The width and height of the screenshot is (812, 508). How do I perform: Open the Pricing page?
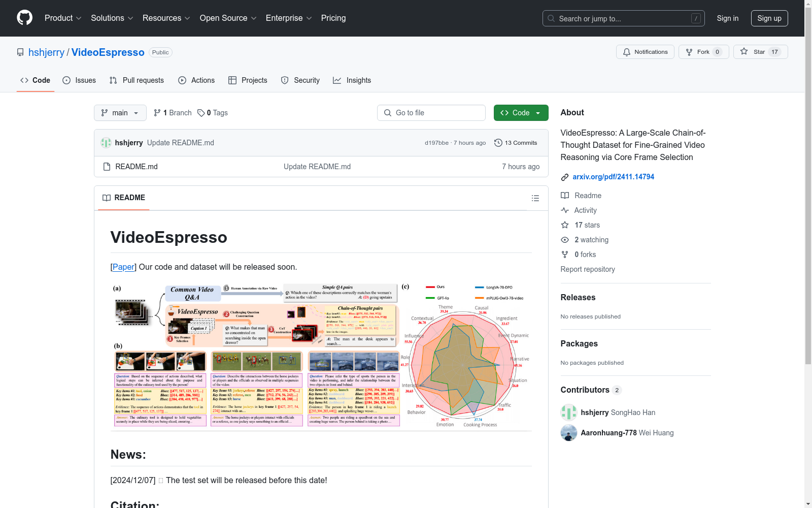point(333,18)
